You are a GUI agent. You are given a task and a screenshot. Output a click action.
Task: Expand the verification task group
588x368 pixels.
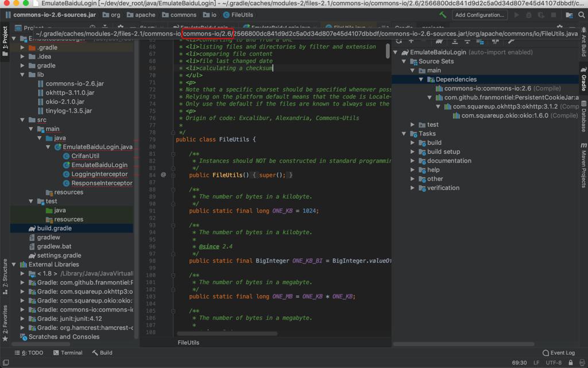pos(413,188)
